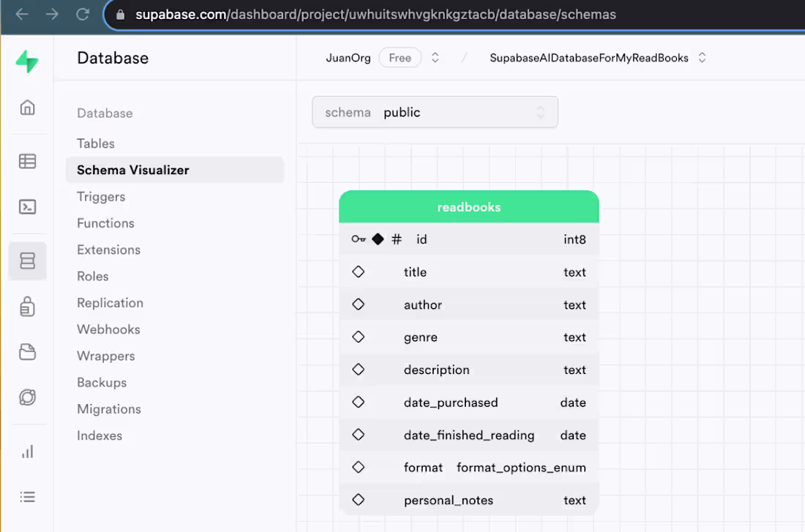Image resolution: width=805 pixels, height=532 pixels.
Task: Open Reports via the bar chart icon
Action: 27,452
